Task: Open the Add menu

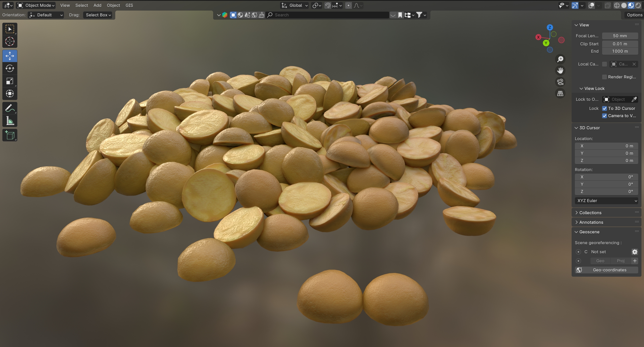Action: pyautogui.click(x=97, y=5)
